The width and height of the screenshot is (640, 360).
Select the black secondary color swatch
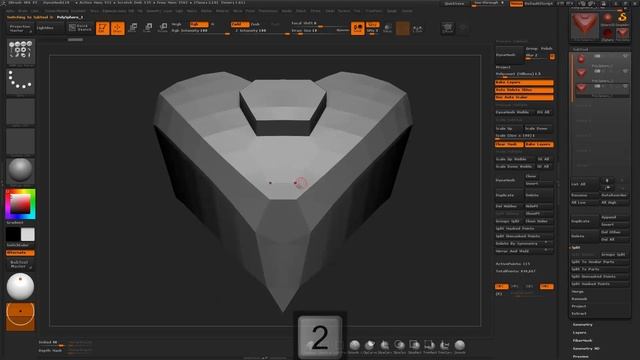click(x=13, y=234)
